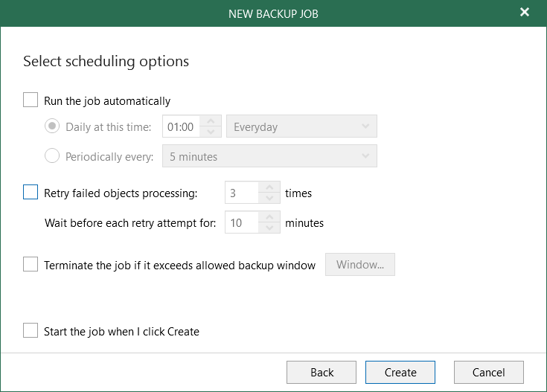
Task: Decrease daily time with down arrow
Action: click(x=211, y=132)
